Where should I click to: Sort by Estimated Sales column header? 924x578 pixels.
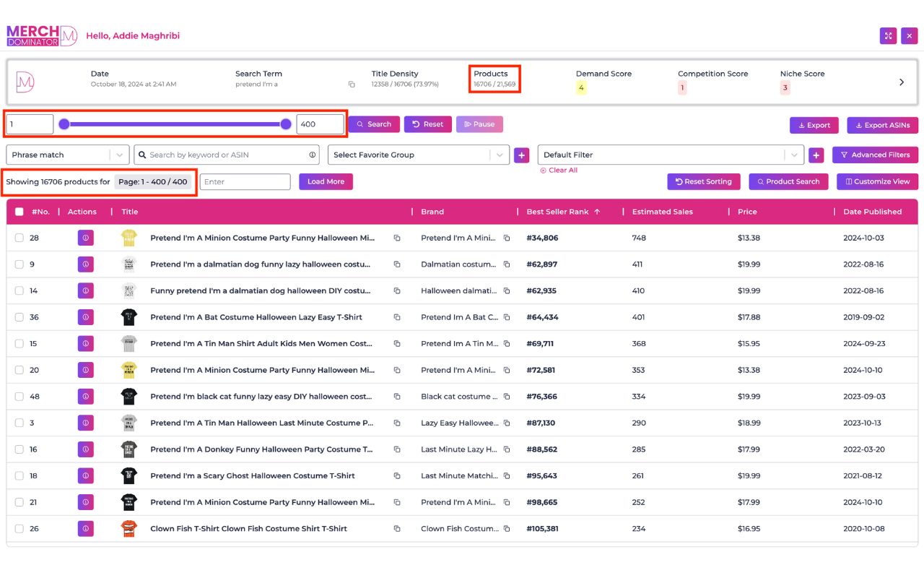(662, 212)
